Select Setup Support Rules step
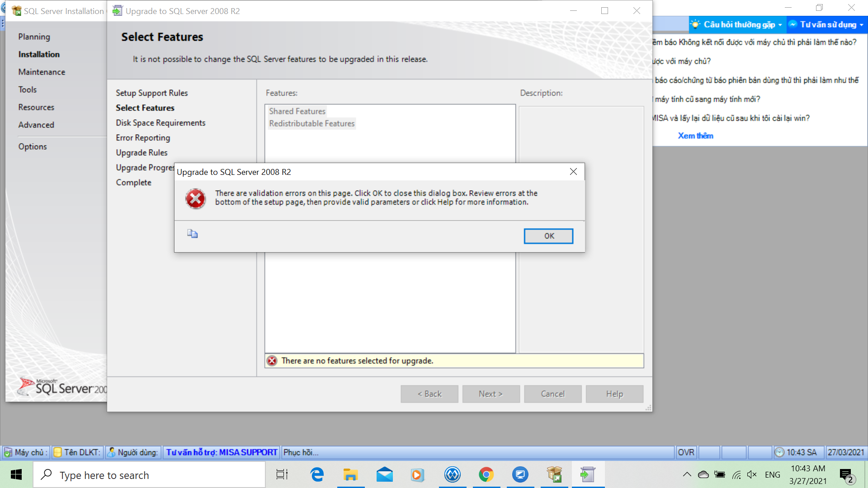868x488 pixels. [151, 93]
